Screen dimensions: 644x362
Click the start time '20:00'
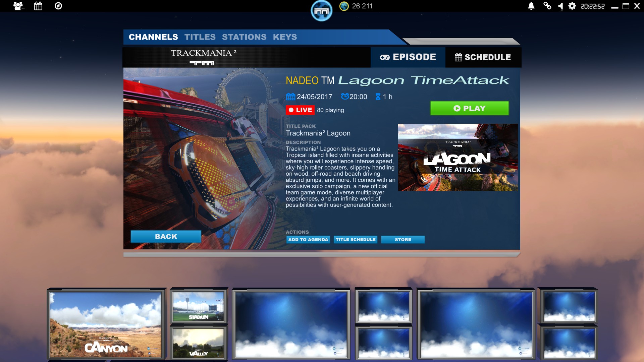(x=358, y=97)
